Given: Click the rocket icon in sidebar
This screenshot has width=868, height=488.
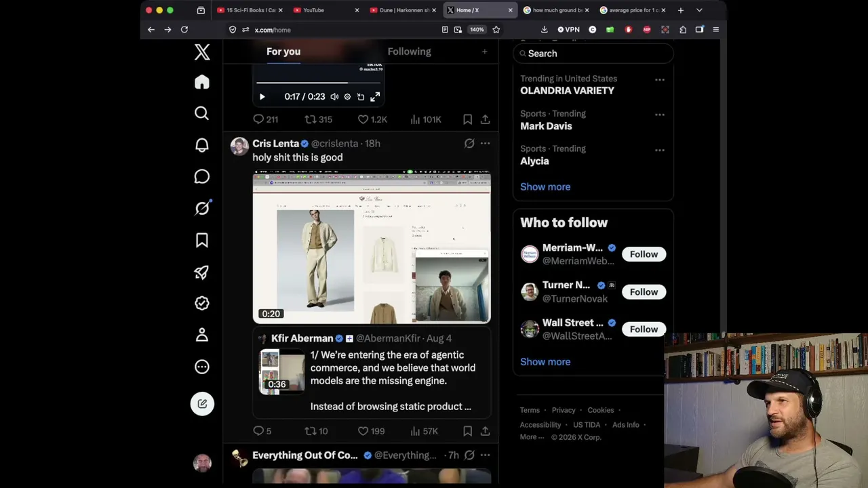Looking at the screenshot, I should [x=202, y=272].
